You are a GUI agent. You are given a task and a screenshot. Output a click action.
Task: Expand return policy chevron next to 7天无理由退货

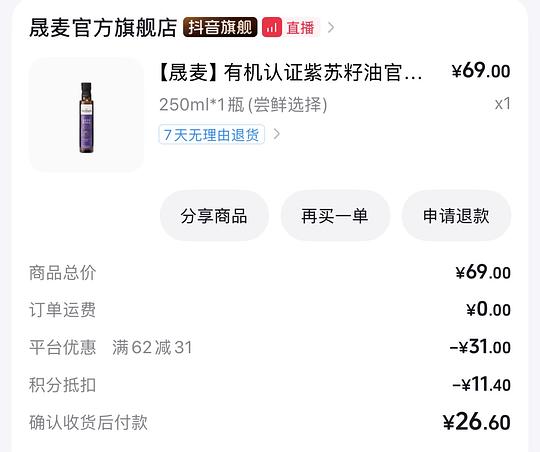click(x=277, y=134)
